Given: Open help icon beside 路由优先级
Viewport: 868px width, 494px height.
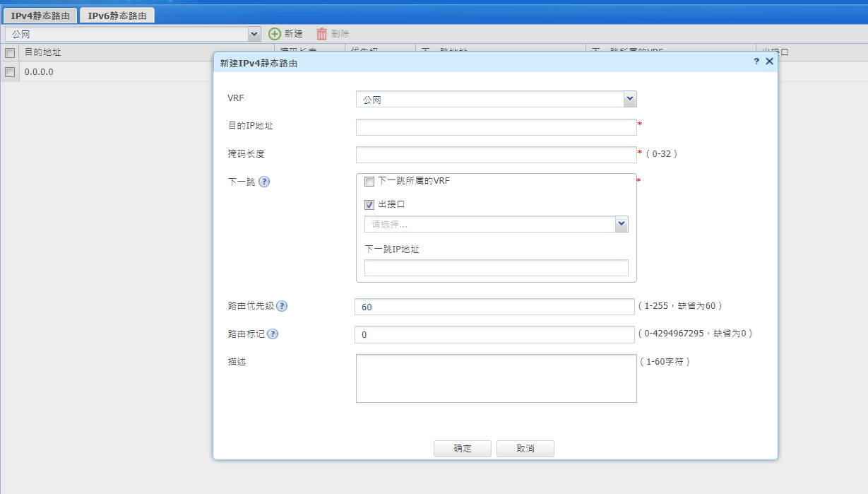Looking at the screenshot, I should pos(282,306).
